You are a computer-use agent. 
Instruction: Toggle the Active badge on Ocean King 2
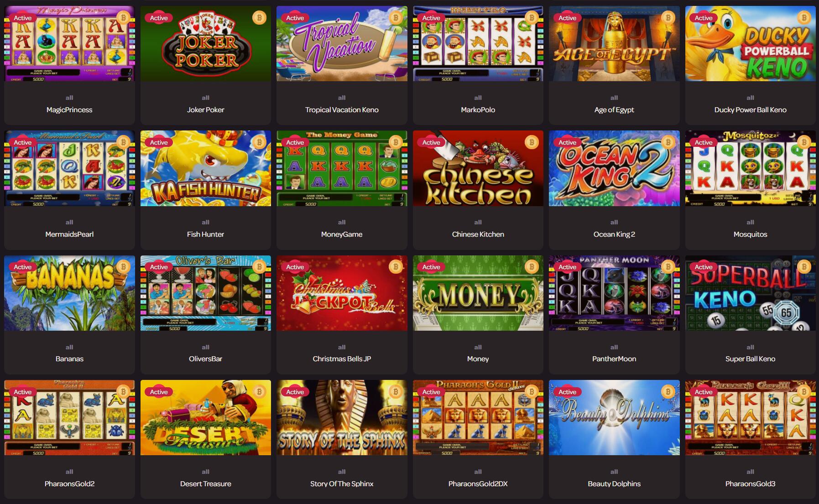(567, 142)
